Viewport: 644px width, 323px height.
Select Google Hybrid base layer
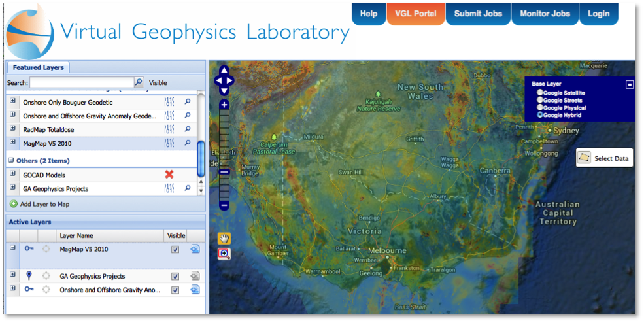click(539, 115)
